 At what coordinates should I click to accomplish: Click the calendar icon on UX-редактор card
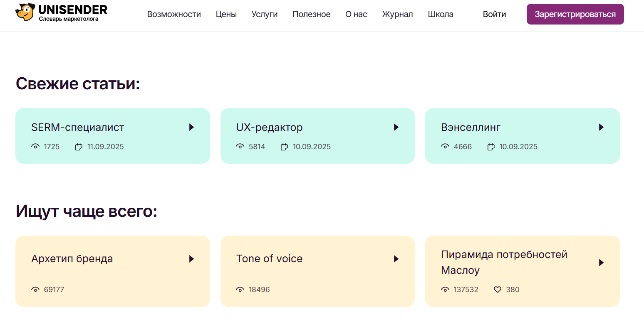[284, 147]
